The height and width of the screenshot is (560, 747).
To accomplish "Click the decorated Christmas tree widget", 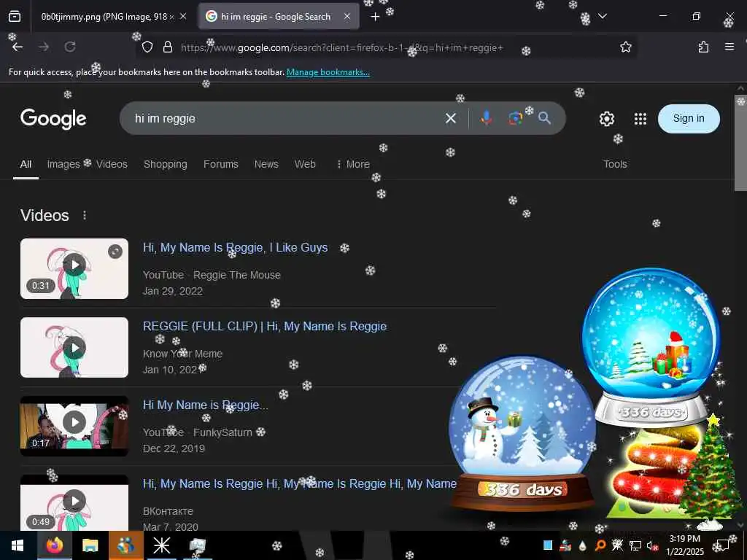I will 711,472.
